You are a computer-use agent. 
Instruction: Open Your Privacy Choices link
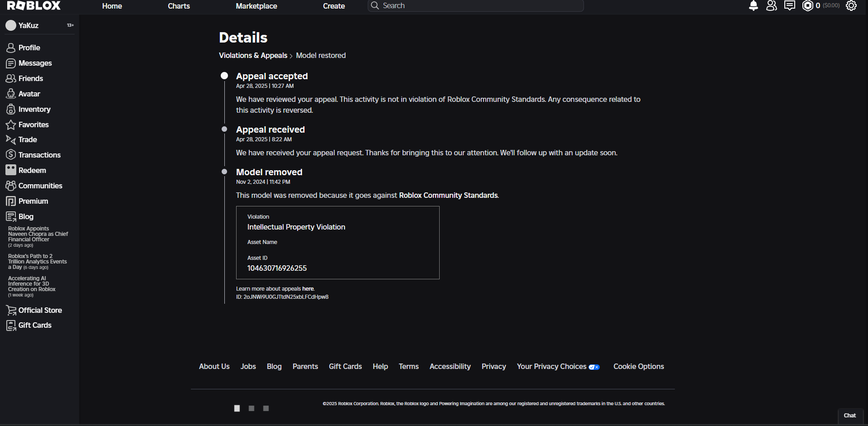[x=559, y=366]
